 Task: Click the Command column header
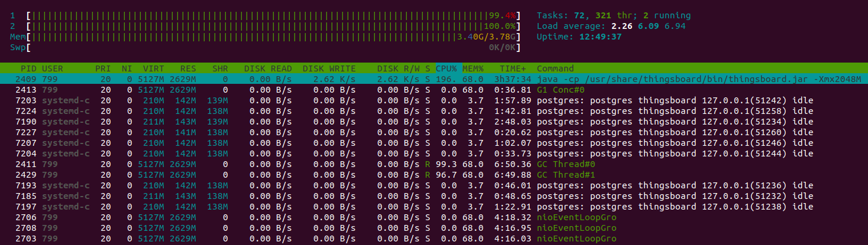(555, 68)
